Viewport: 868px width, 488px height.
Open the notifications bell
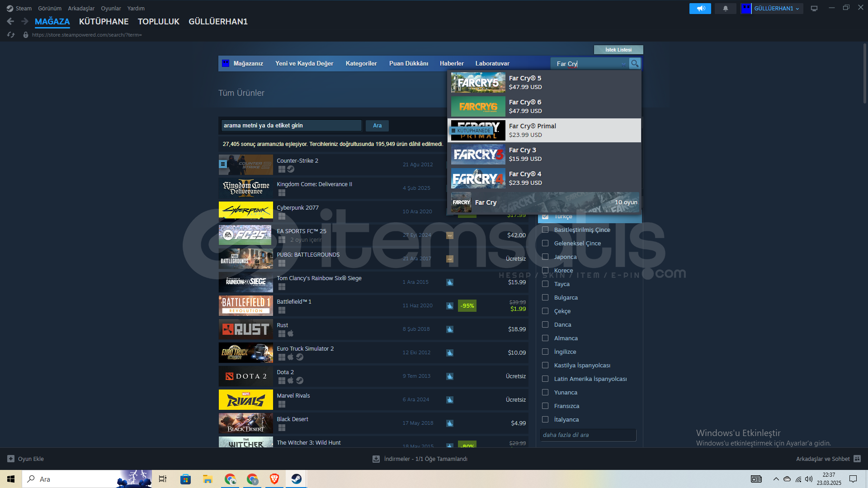pos(725,9)
